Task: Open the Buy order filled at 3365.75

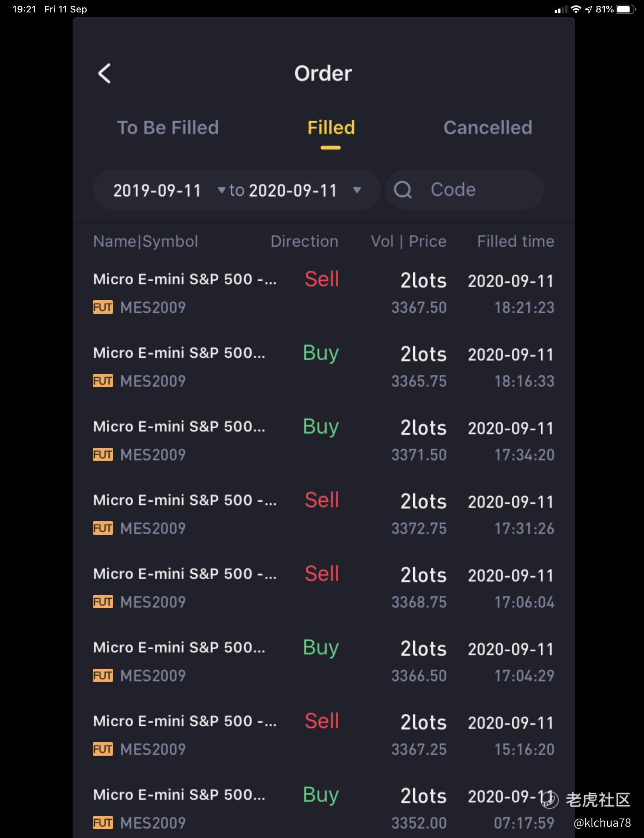Action: point(323,367)
